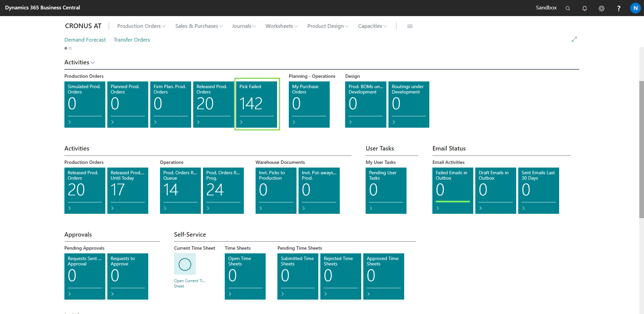
Task: Expand the Journals menu
Action: click(x=244, y=26)
